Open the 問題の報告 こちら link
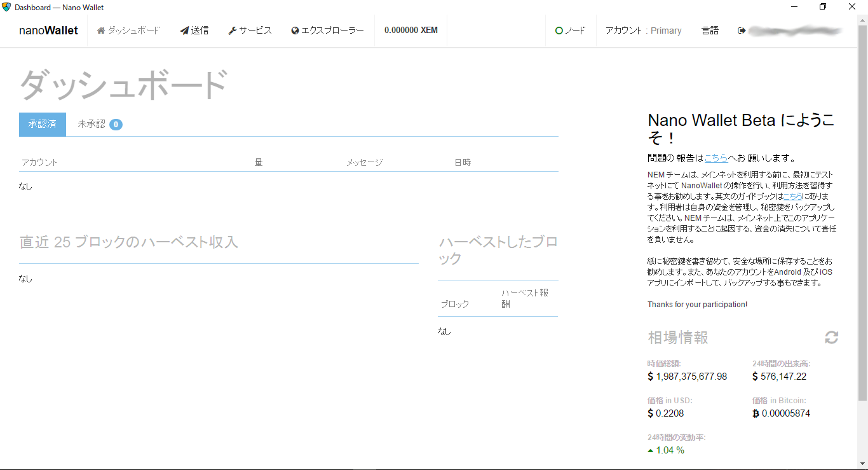 tap(716, 158)
